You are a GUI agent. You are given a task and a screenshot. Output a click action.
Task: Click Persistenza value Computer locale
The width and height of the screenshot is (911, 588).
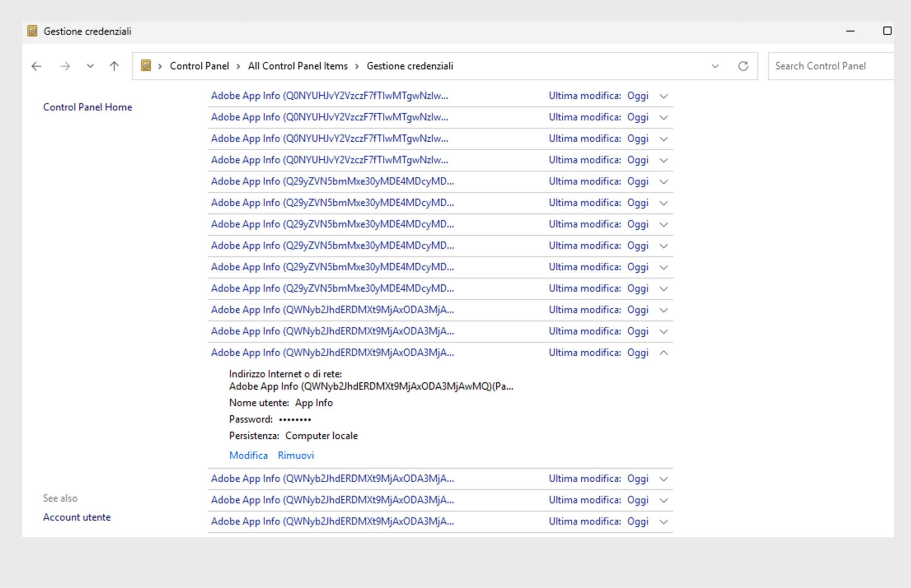pos(321,436)
